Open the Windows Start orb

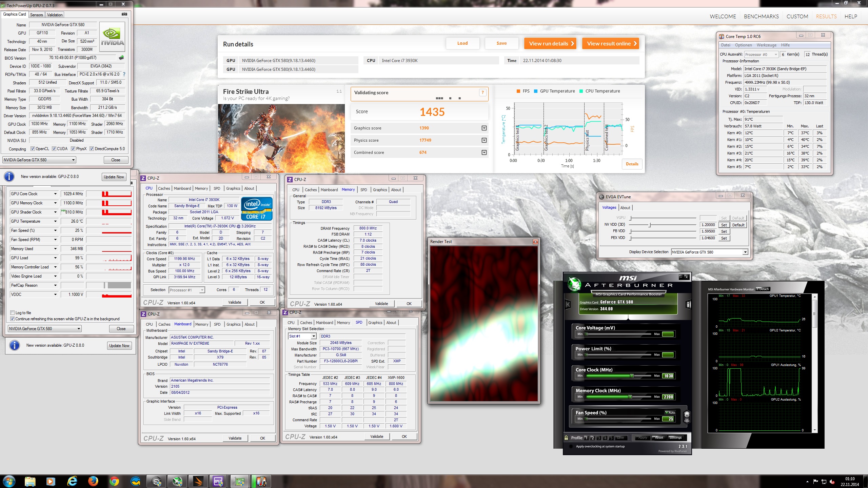click(x=9, y=481)
